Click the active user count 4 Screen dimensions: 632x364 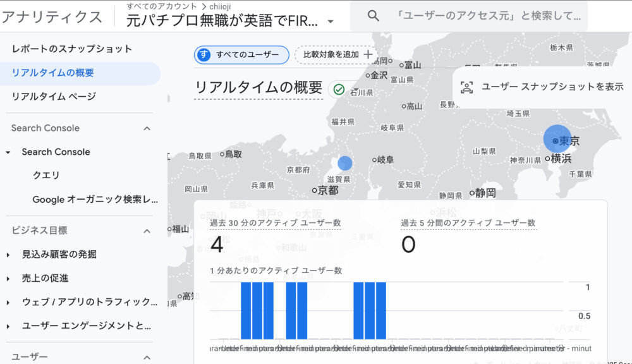[x=217, y=245]
